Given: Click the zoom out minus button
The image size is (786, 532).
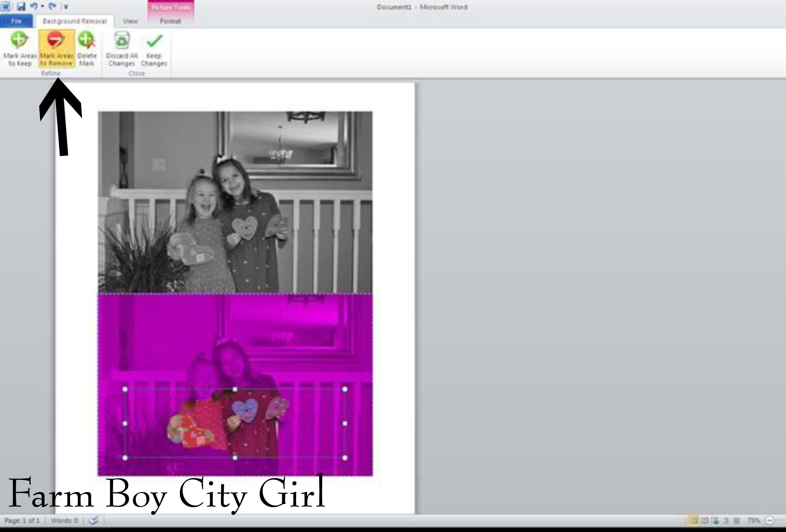Looking at the screenshot, I should click(769, 521).
